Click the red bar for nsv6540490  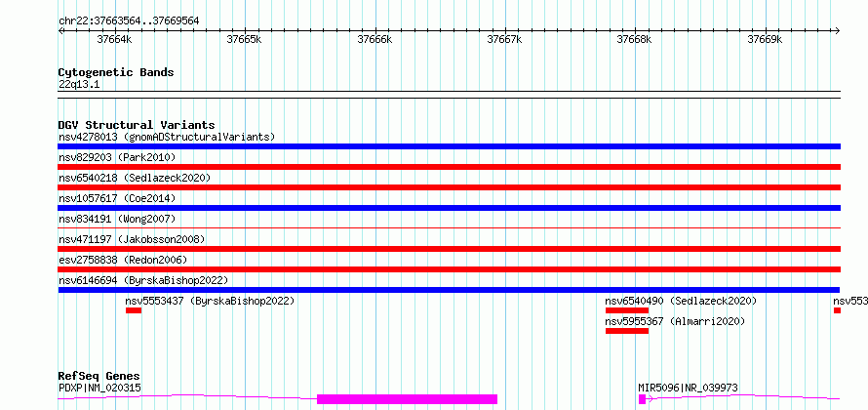click(x=627, y=310)
